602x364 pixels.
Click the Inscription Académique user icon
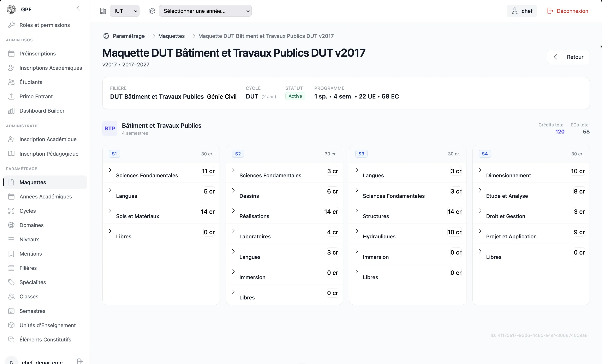coord(11,139)
